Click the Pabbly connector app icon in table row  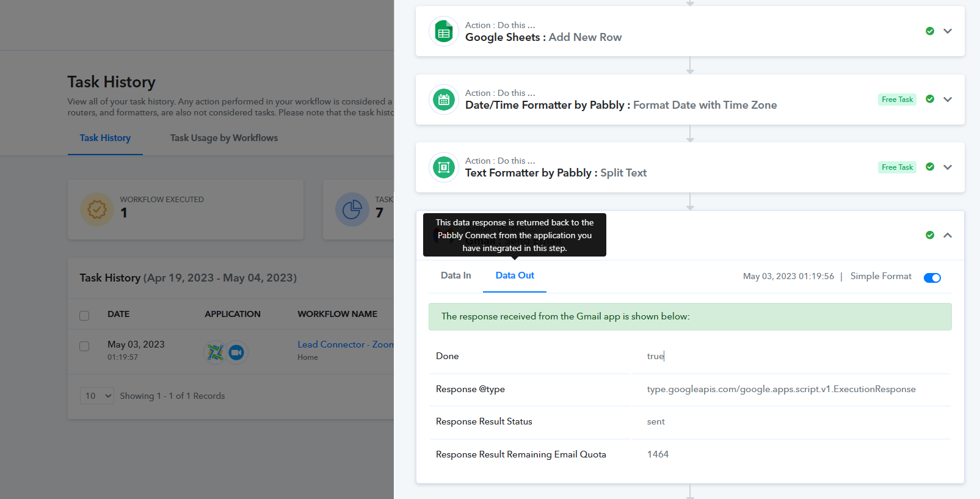pos(215,352)
